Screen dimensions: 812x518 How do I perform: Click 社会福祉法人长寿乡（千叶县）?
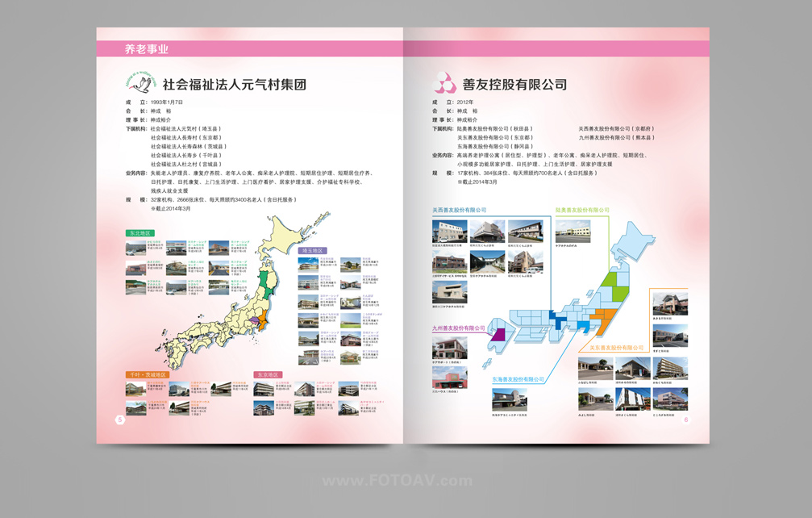(186, 156)
